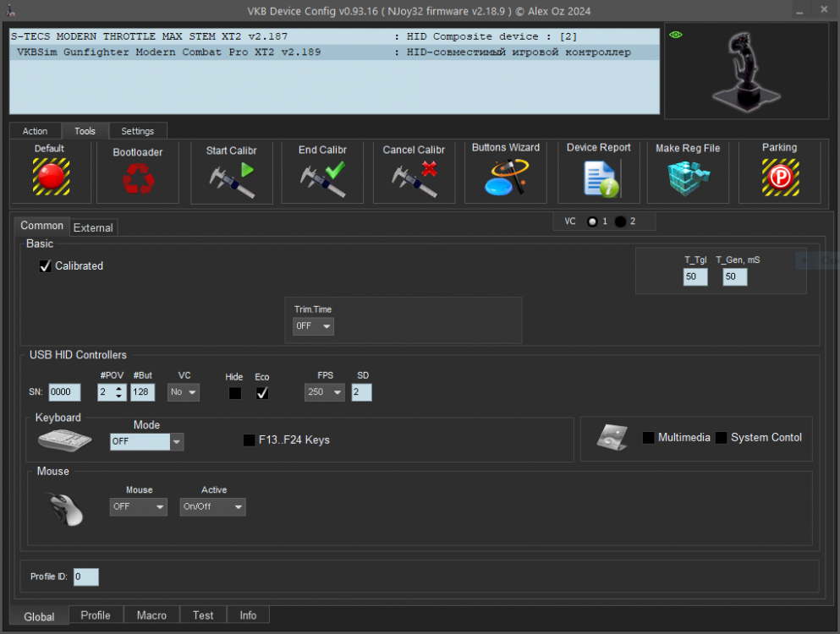Enable the F13..F24 Keys checkbox
The width and height of the screenshot is (840, 634).
pos(249,440)
